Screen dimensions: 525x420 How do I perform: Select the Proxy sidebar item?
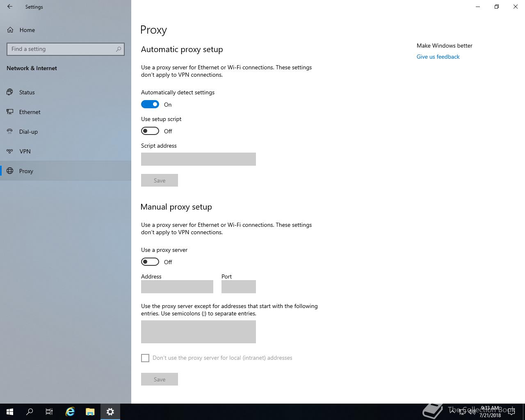point(66,171)
